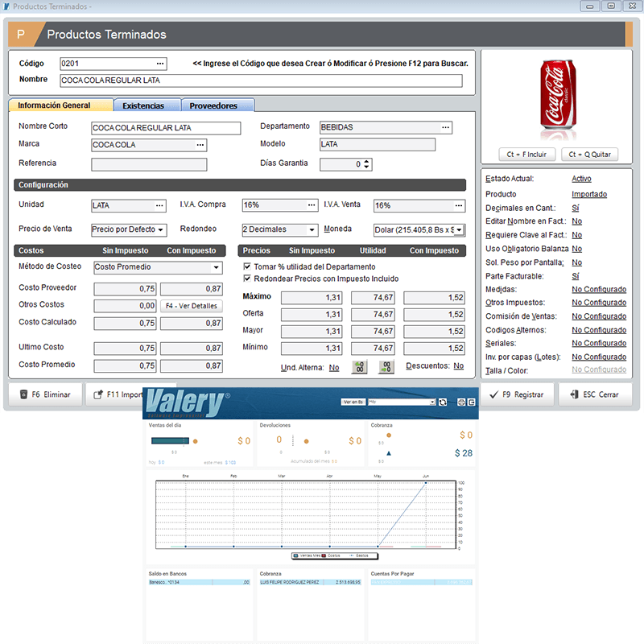Open the second alternate unit calculator icon
The width and height of the screenshot is (644, 644).
tap(386, 367)
